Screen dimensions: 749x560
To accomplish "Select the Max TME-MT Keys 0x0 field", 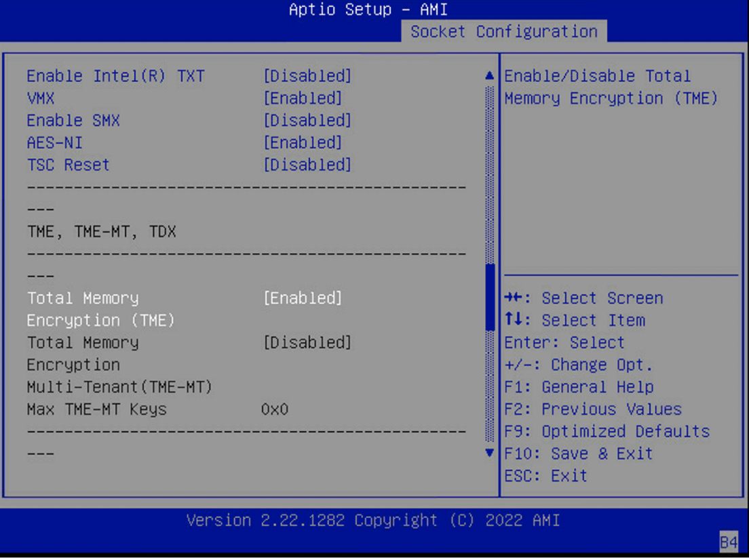I will coord(275,409).
